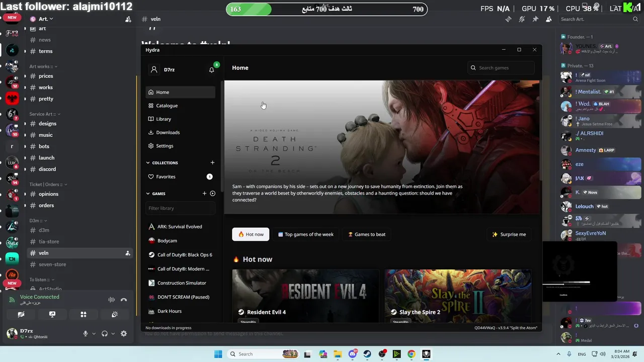Open Hydra Settings from sidebar
Screen dimensions: 644x362
tap(181, 146)
